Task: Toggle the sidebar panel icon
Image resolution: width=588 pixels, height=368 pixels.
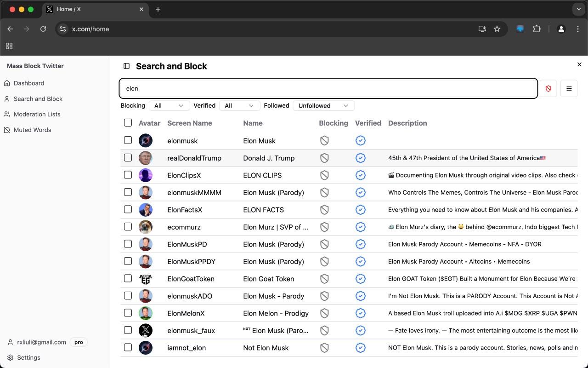Action: coord(127,66)
